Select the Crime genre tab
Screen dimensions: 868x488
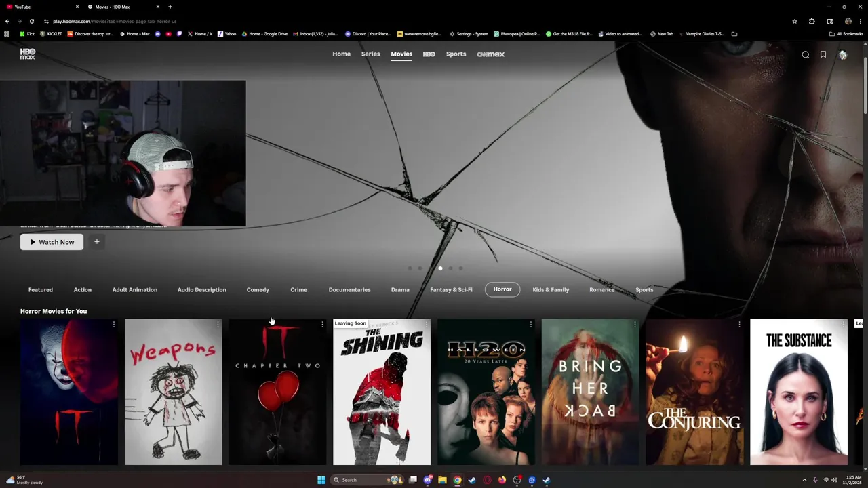299,290
